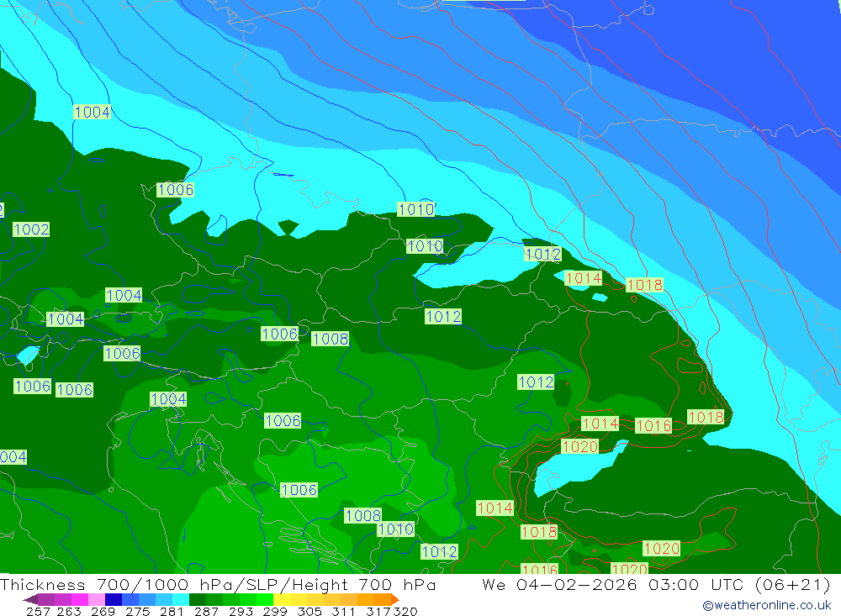Click the legend value 317
841x616 pixels.
point(377,611)
